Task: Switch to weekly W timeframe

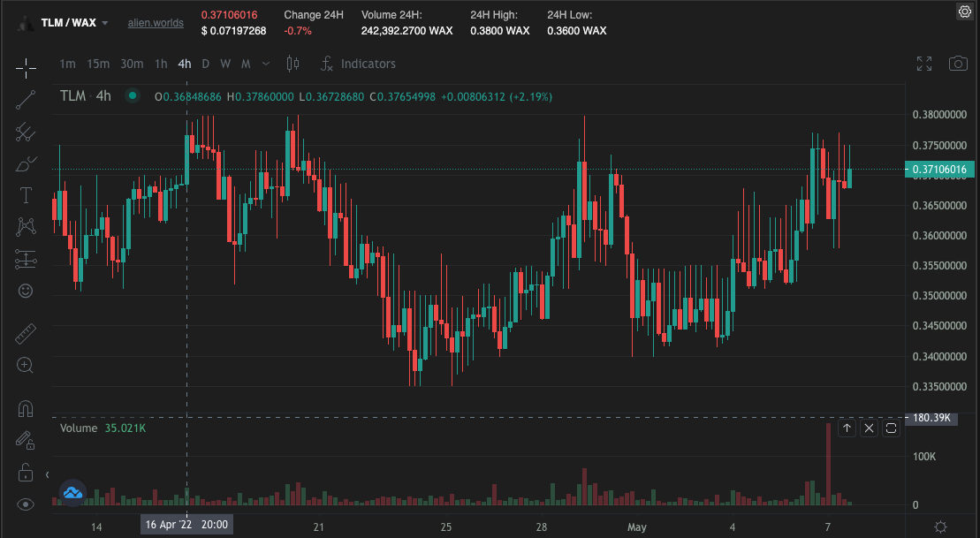Action: click(x=225, y=64)
